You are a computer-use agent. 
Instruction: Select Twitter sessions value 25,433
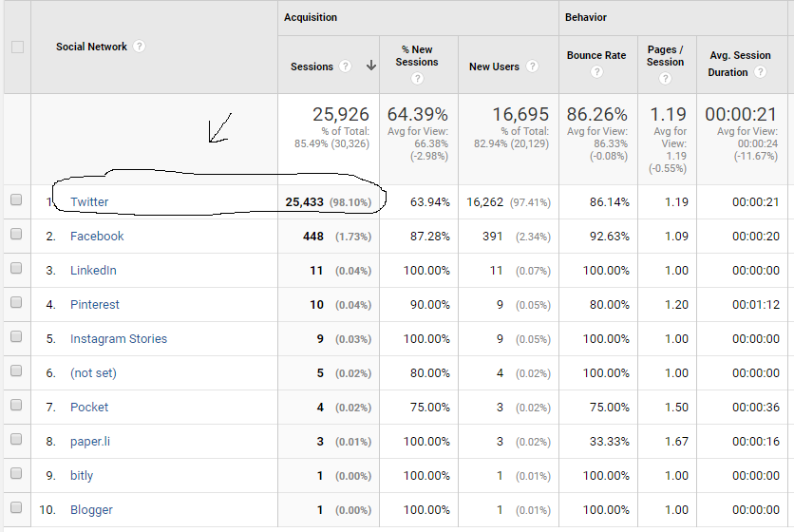pos(304,202)
